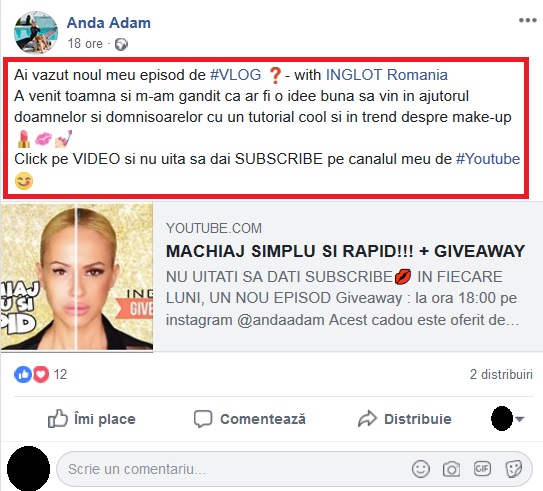Click the Scrie un comentariu field
543x491 pixels.
point(235,469)
